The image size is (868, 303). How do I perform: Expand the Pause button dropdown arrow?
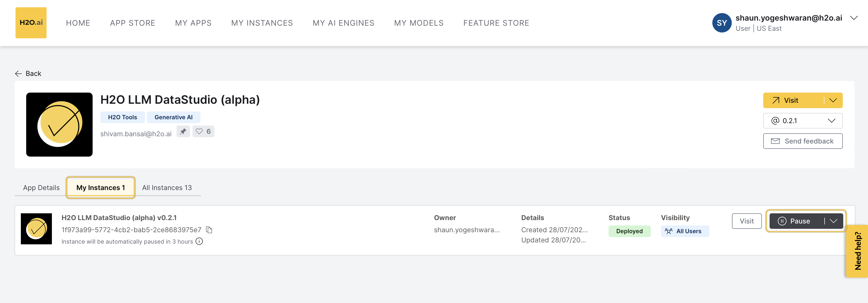[x=833, y=221]
